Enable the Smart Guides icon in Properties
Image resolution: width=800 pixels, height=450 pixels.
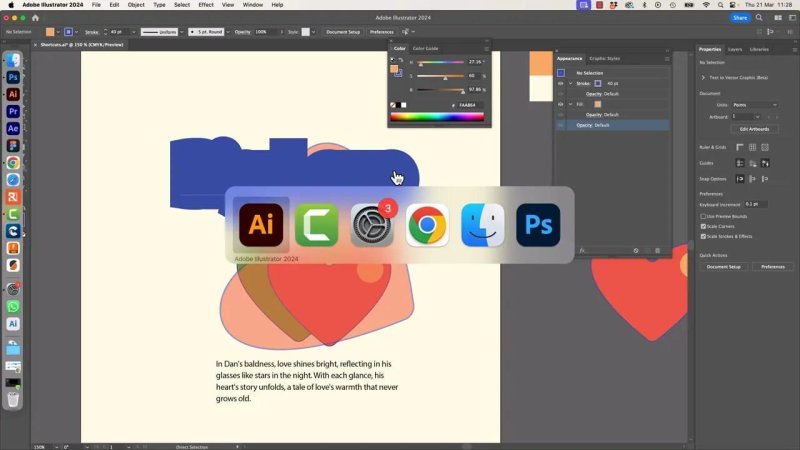(765, 163)
